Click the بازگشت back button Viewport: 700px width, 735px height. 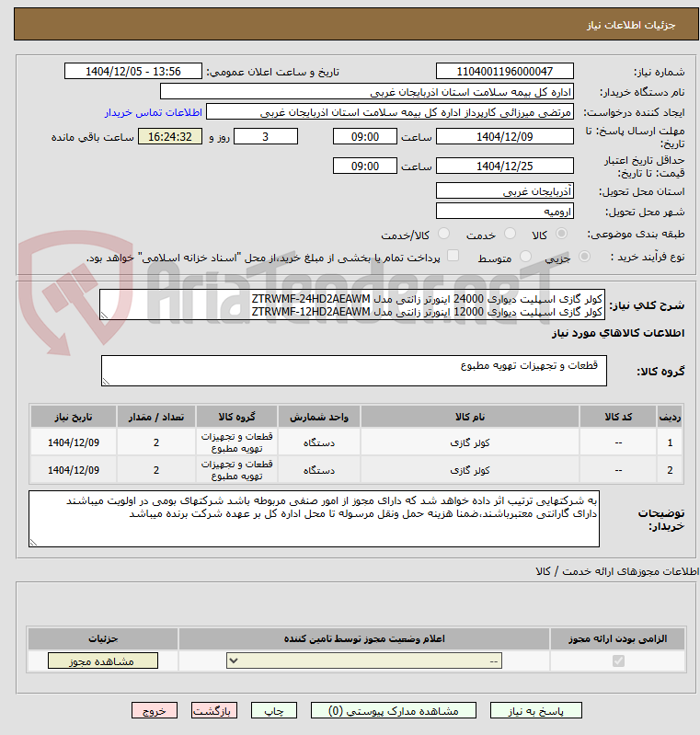tap(213, 711)
